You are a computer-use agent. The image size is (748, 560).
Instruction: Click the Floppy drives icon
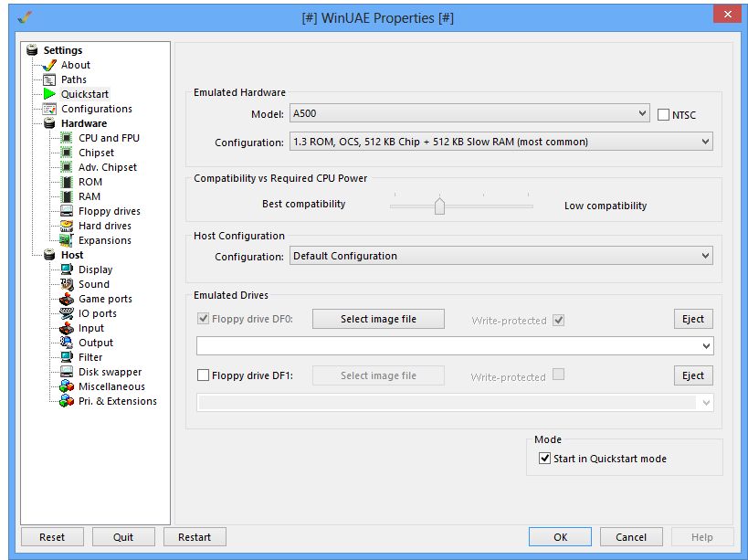pyautogui.click(x=67, y=211)
